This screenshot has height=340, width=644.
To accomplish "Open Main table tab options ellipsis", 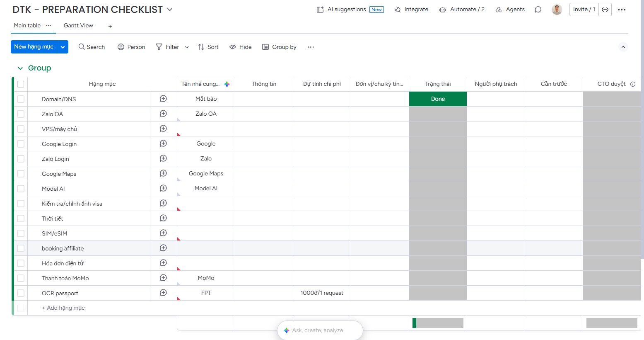I will (48, 25).
